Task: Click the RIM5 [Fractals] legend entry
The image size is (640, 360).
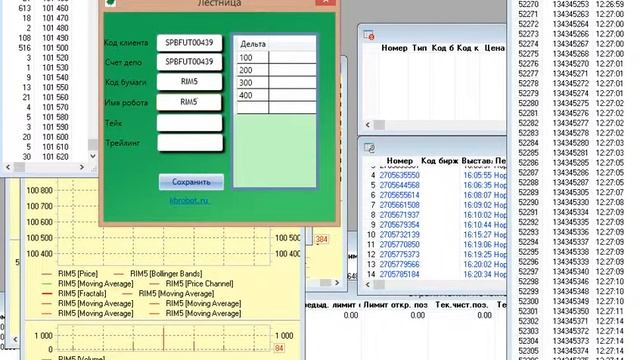Action: [82, 293]
